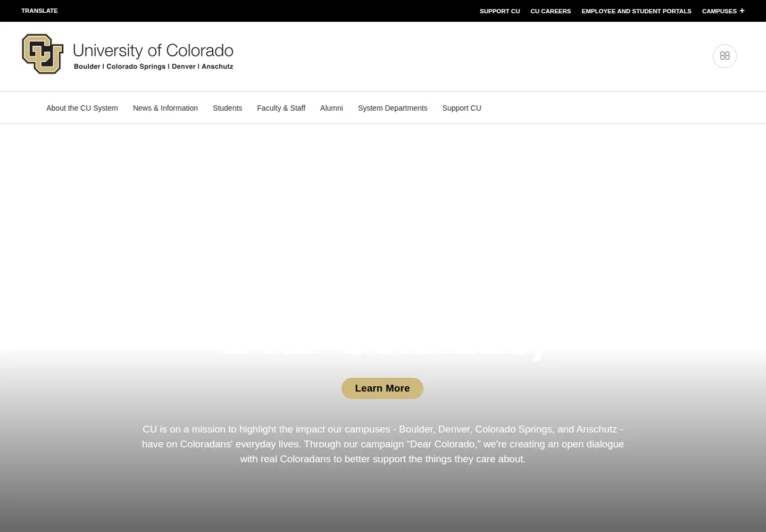Select Students in main navigation
Image resolution: width=766 pixels, height=532 pixels.
[x=227, y=108]
